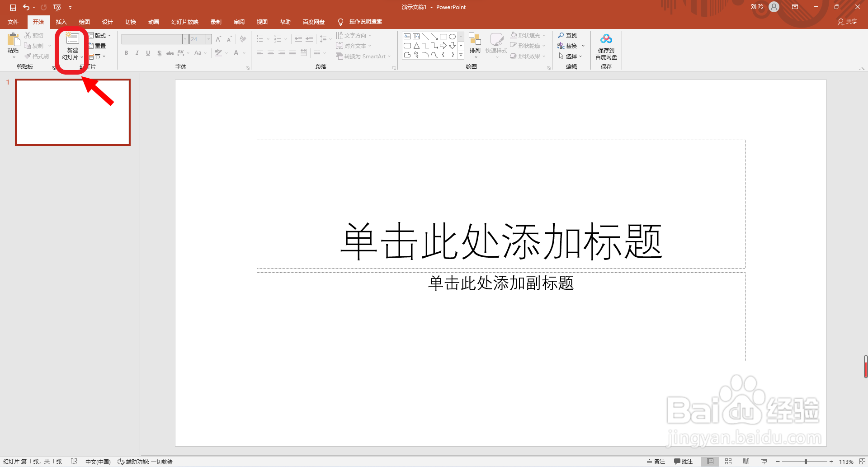Switch to Slide Sorter view in status bar
868x467 pixels.
tap(728, 462)
